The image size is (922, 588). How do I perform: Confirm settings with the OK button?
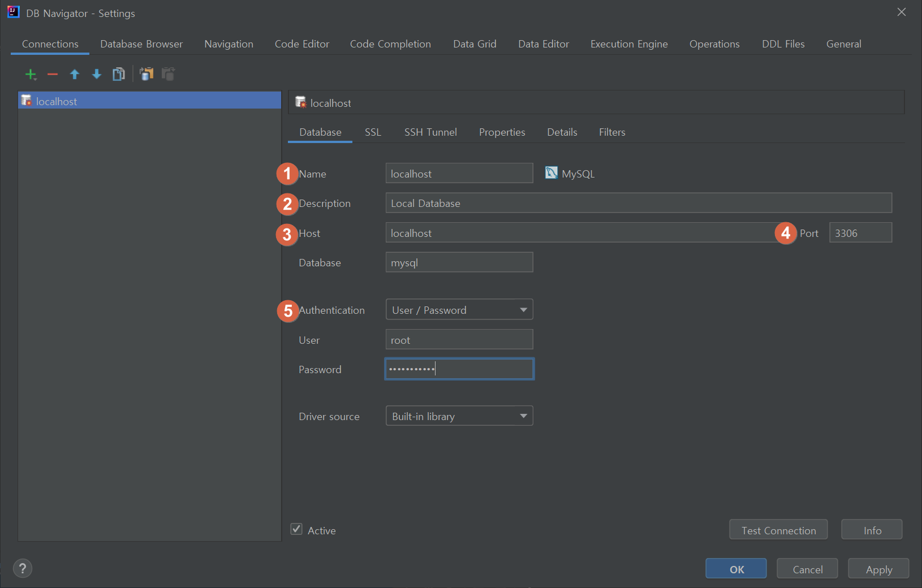pyautogui.click(x=736, y=569)
